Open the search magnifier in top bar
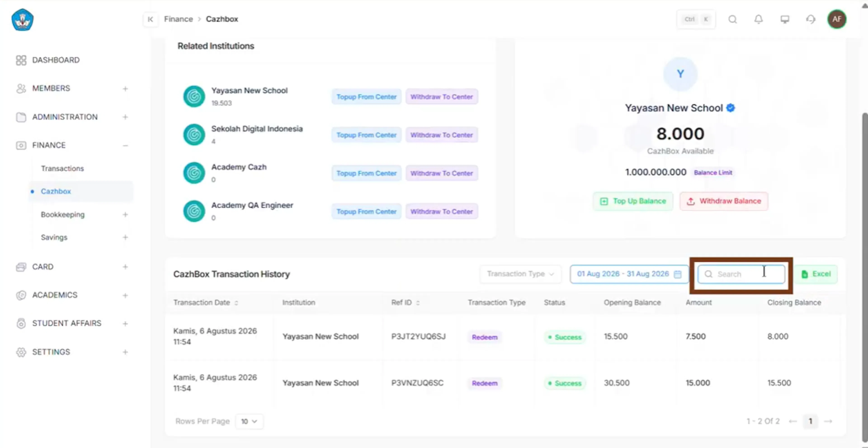The width and height of the screenshot is (868, 448). coord(733,19)
